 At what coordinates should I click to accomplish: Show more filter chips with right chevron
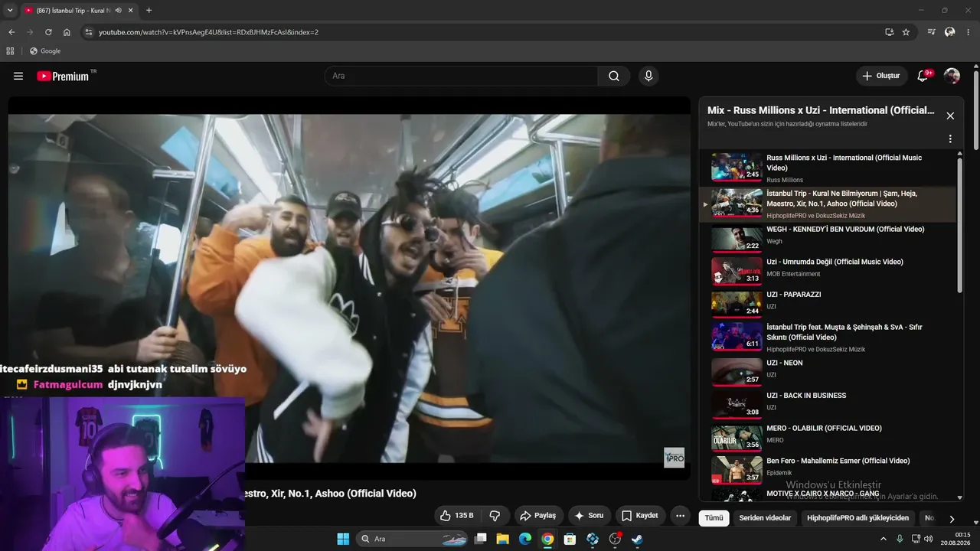point(952,519)
